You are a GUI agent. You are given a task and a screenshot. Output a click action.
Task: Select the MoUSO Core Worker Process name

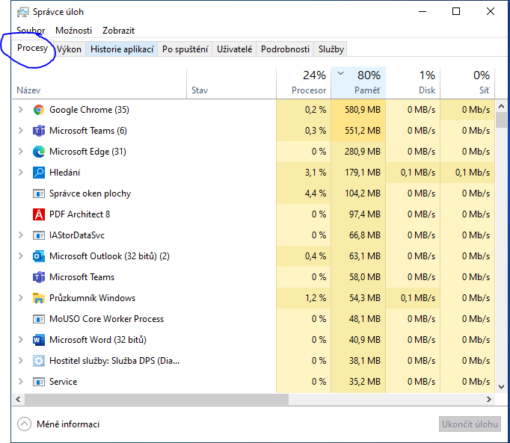[107, 319]
